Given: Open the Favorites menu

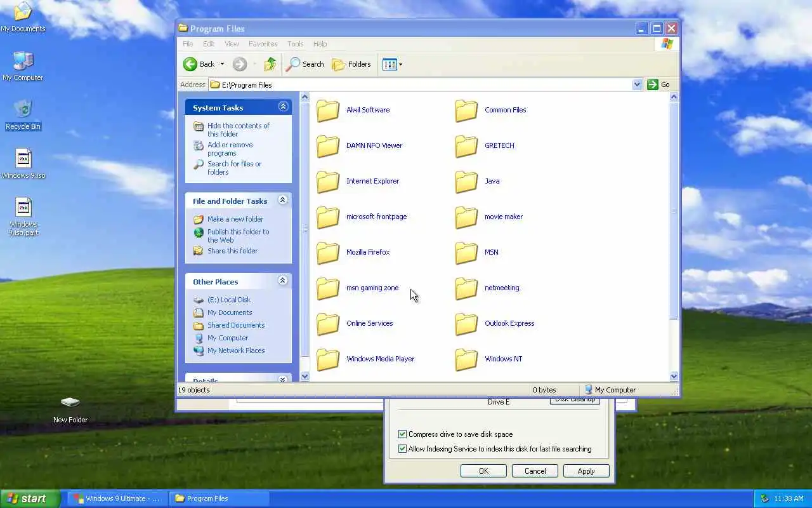Looking at the screenshot, I should click(263, 44).
